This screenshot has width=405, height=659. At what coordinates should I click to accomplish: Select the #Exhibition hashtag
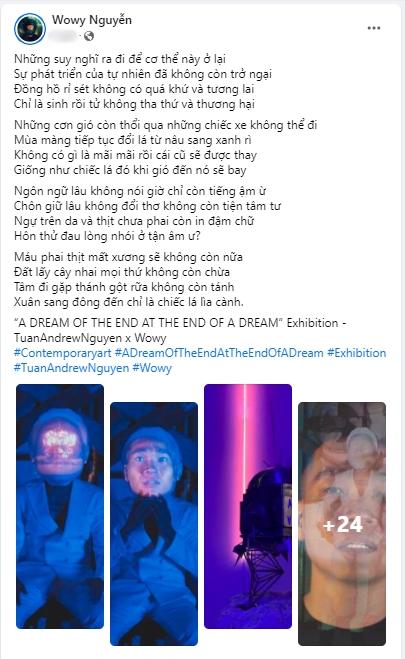(356, 353)
